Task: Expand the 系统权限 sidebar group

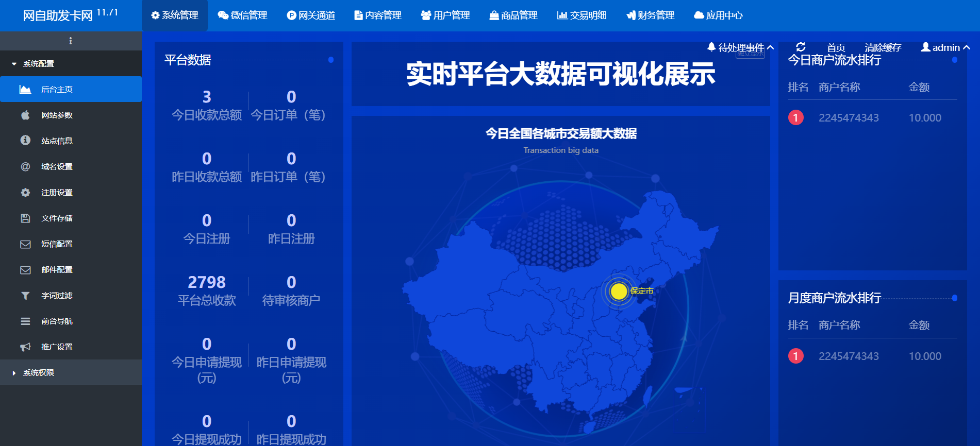Action: (71, 372)
